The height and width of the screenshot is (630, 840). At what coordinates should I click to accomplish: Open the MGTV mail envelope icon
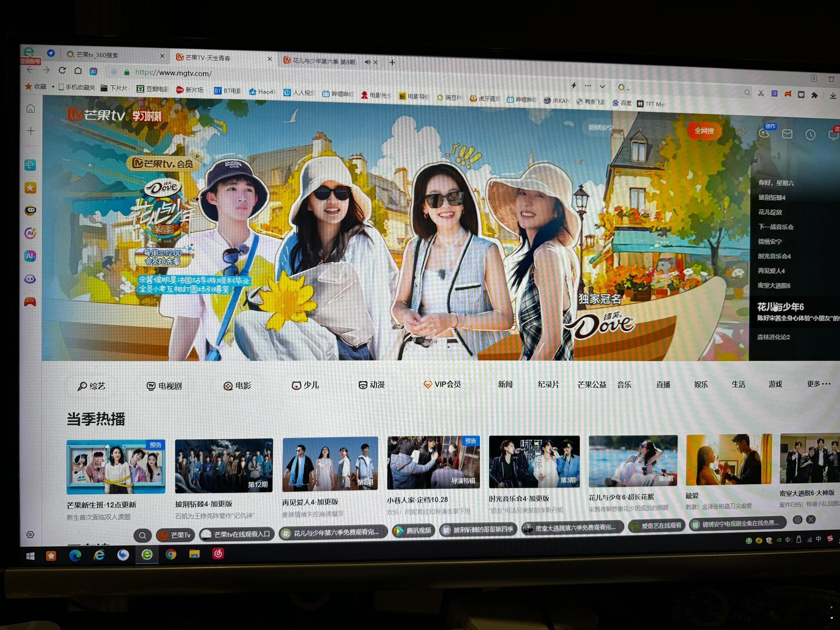(787, 134)
